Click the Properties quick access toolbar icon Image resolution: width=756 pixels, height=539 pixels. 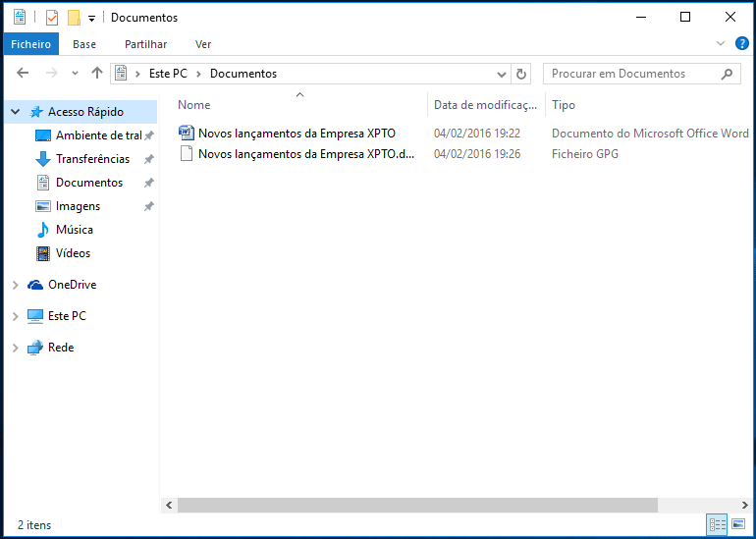point(52,18)
